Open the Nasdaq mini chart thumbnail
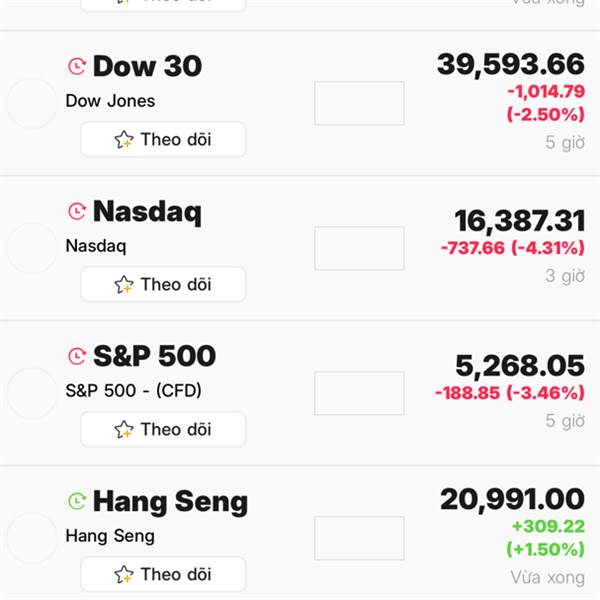The width and height of the screenshot is (600, 600). tap(359, 248)
